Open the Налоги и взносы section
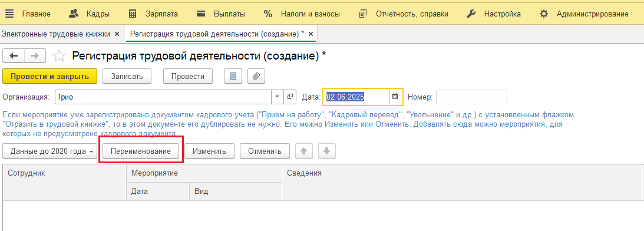The image size is (644, 231). [x=310, y=14]
